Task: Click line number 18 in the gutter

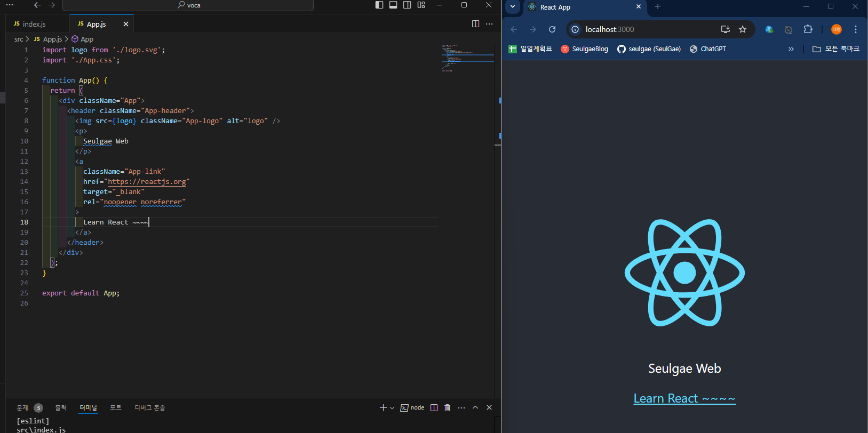Action: (x=24, y=222)
